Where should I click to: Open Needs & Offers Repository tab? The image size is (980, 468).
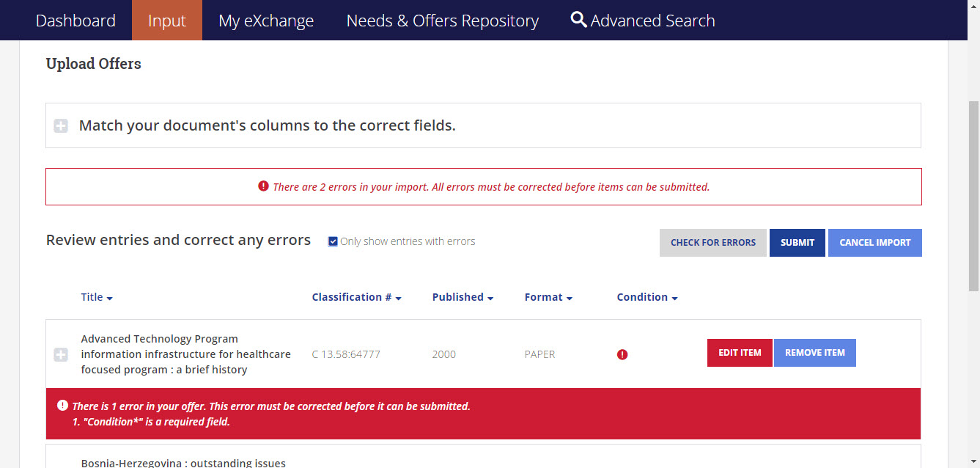(443, 21)
